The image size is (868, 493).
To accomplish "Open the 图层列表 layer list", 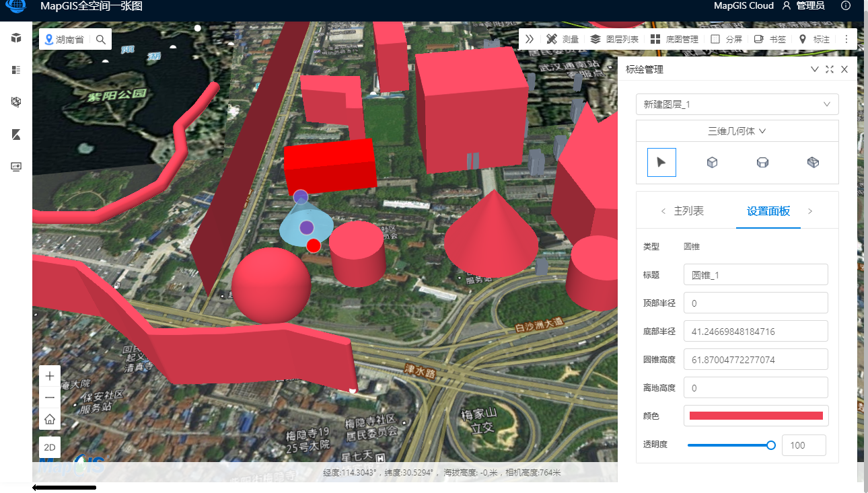I will pos(614,39).
